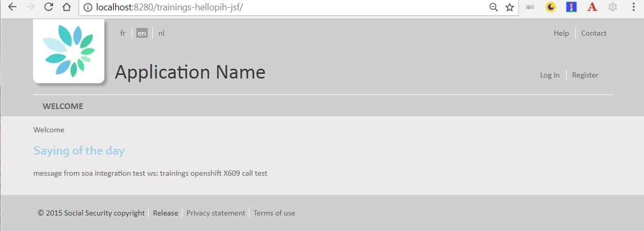
Task: Click the Application Name title
Action: point(190,72)
